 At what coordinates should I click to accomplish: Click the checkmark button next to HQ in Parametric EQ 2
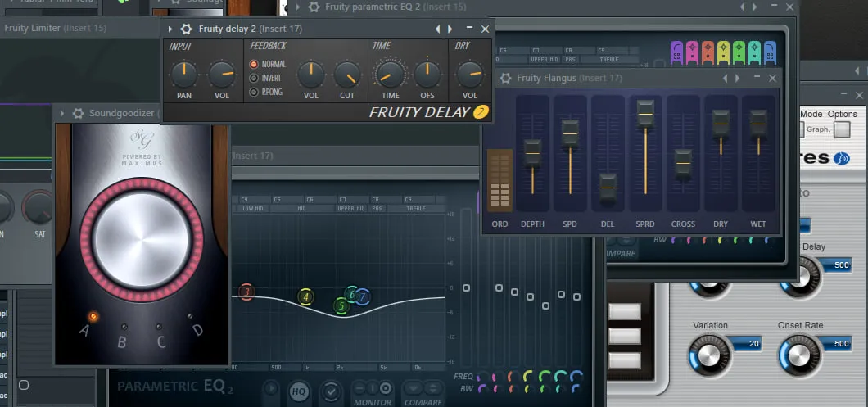(x=331, y=391)
